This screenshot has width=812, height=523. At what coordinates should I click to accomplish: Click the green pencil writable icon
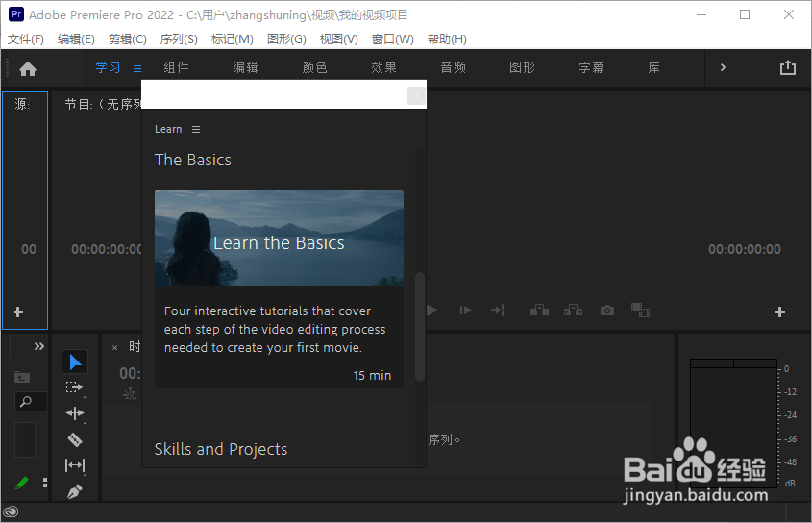coord(22,483)
